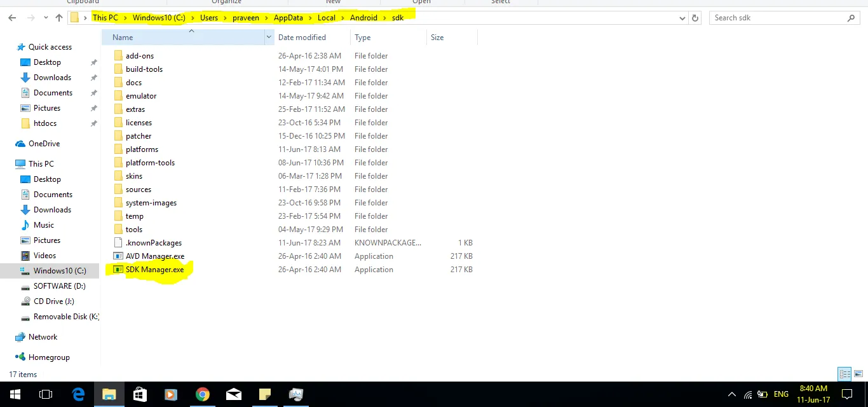Screen dimensions: 868x407
Task: Open OneDrive in navigation pane
Action: [44, 144]
